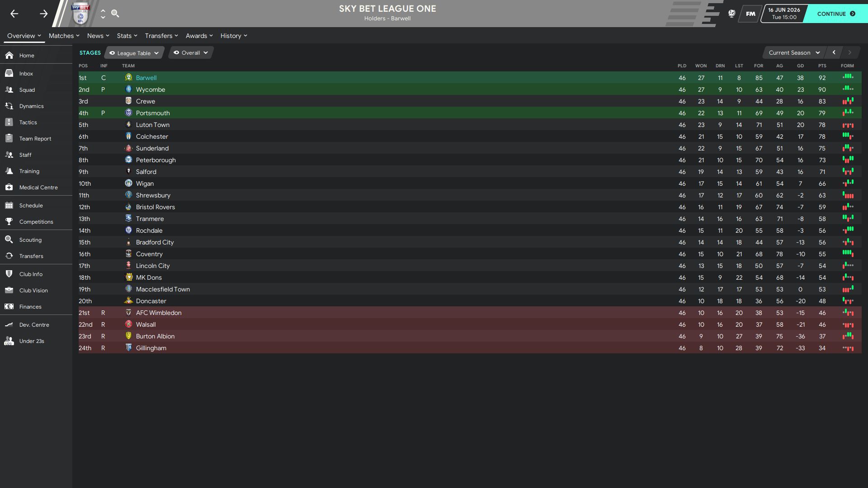The height and width of the screenshot is (488, 868).
Task: Click the forward navigation arrow
Action: pos(43,14)
